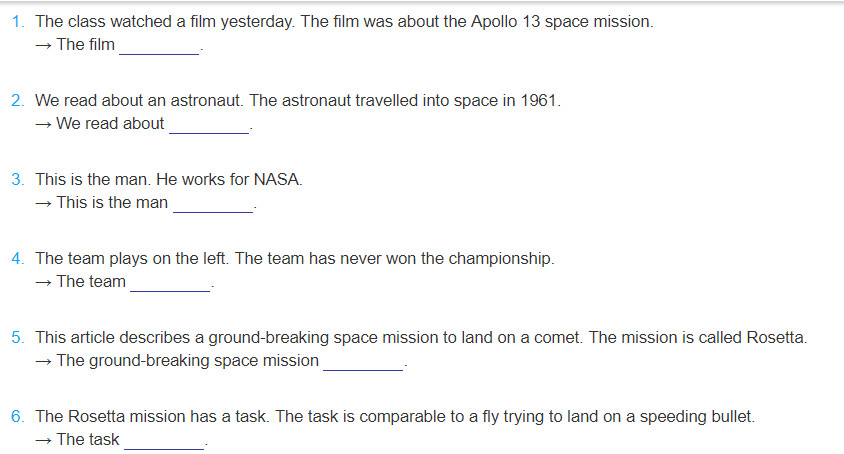The image size is (844, 454).
Task: Select question number 5 marker
Action: pyautogui.click(x=18, y=338)
